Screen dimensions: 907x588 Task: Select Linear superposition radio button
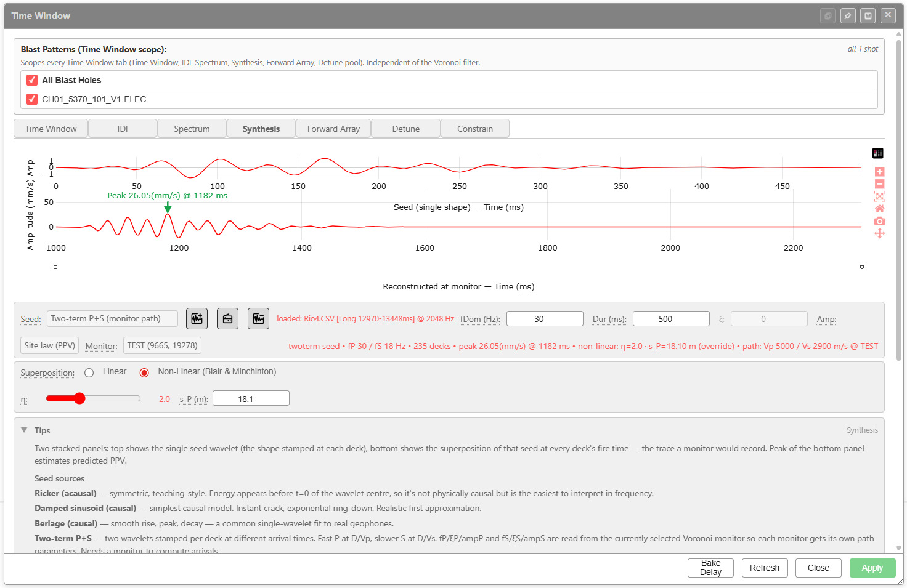pyautogui.click(x=89, y=373)
